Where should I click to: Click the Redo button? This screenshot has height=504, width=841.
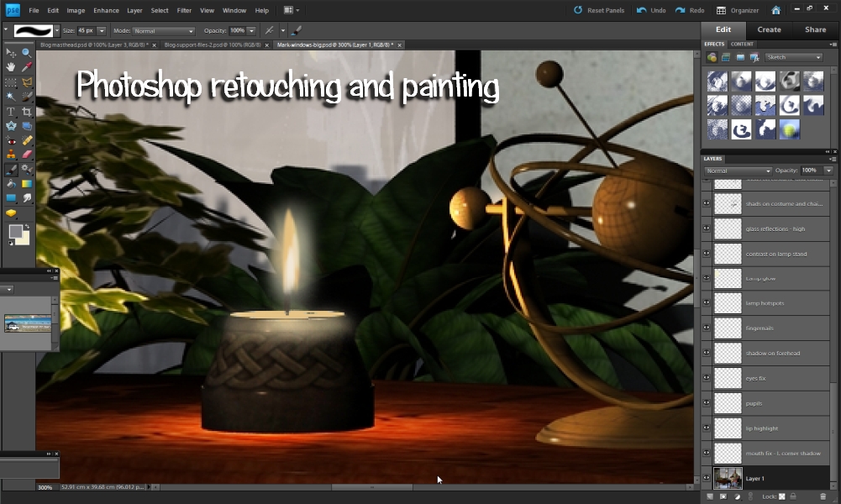coord(690,10)
